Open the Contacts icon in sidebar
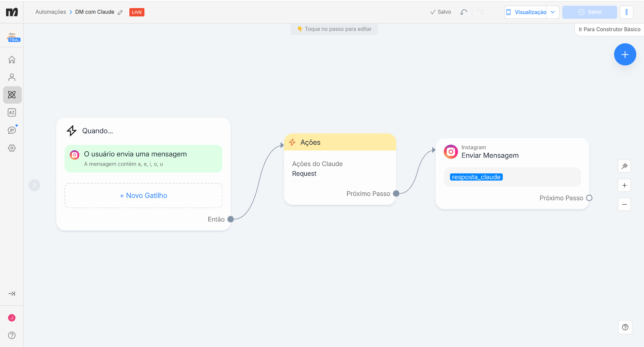Image resolution: width=644 pixels, height=347 pixels. pos(12,78)
